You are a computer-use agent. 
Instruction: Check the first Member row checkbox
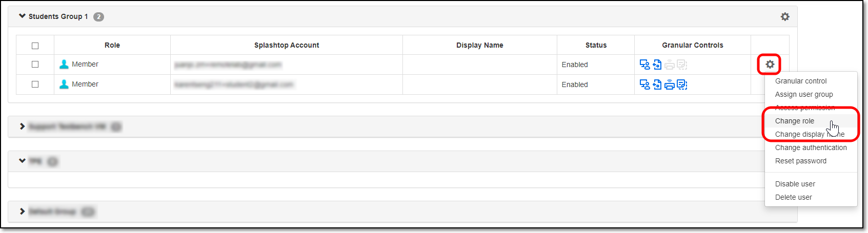click(35, 65)
